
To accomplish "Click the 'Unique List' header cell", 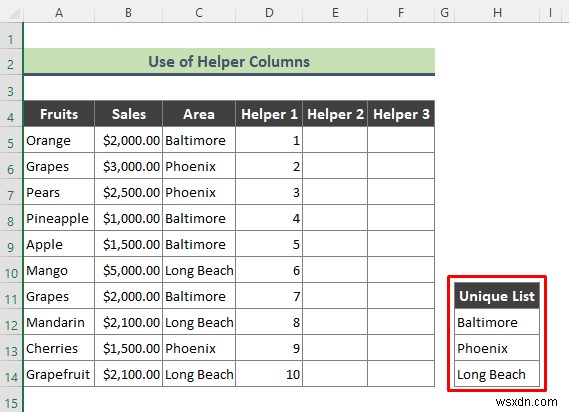I will (497, 296).
